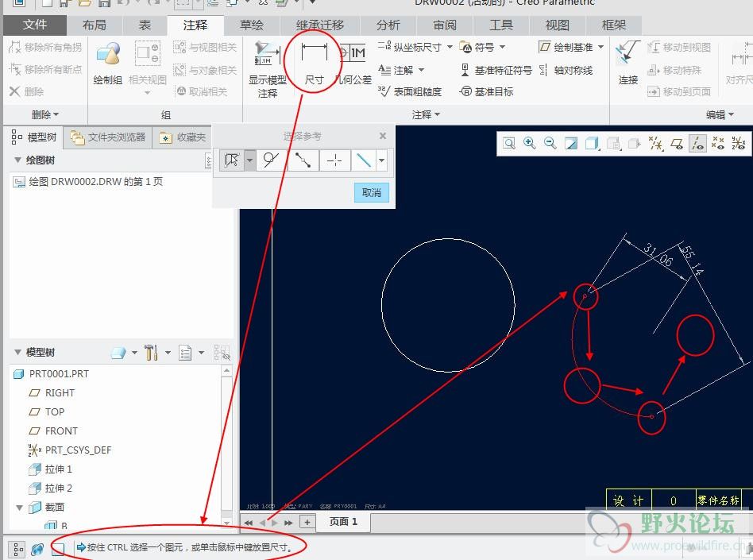Collapse the 截面 node in model tree
753x560 pixels.
[20, 507]
